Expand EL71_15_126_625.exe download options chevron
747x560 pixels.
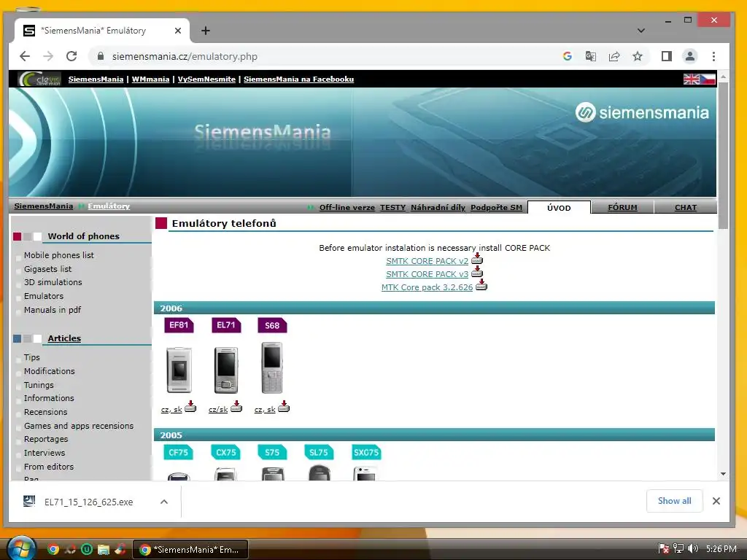pyautogui.click(x=164, y=502)
